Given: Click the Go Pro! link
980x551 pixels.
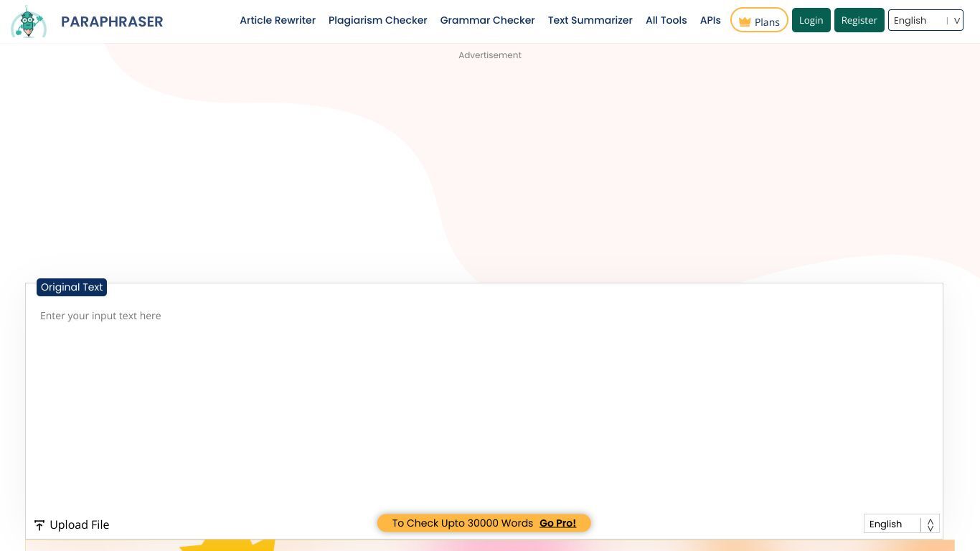Looking at the screenshot, I should (557, 523).
